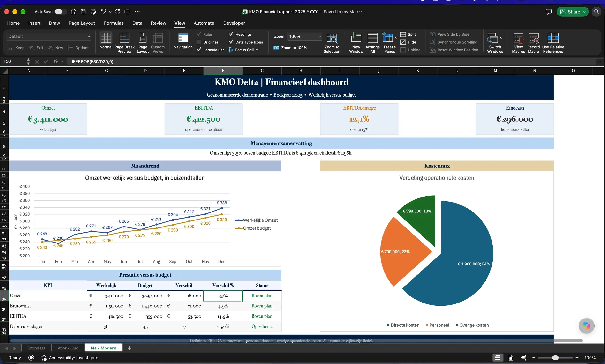
Task: Open the Formulas ribbon tab
Action: (113, 23)
